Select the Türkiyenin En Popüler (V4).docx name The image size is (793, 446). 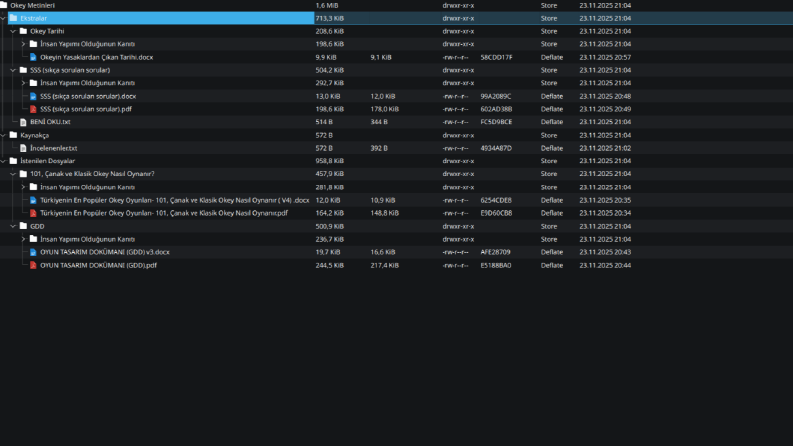click(x=174, y=200)
